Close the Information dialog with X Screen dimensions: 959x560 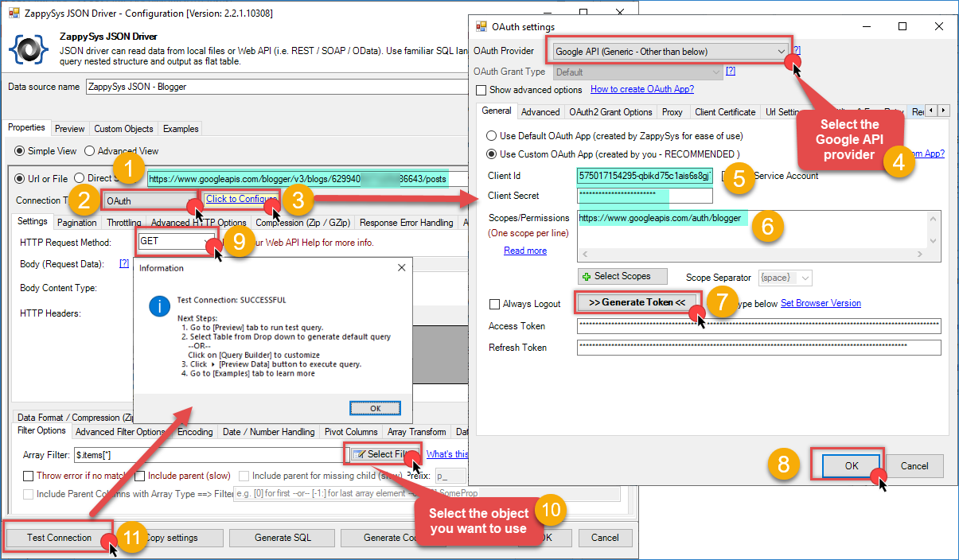(x=402, y=268)
